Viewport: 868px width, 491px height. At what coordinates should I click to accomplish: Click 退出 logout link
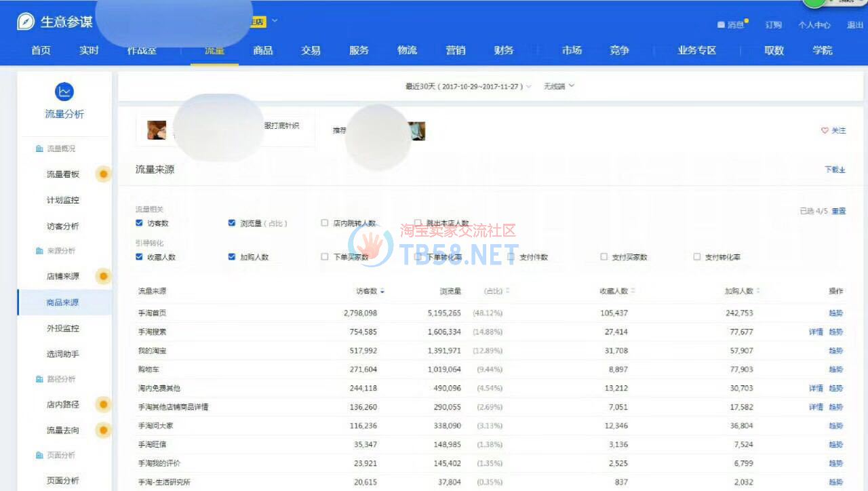(x=855, y=25)
